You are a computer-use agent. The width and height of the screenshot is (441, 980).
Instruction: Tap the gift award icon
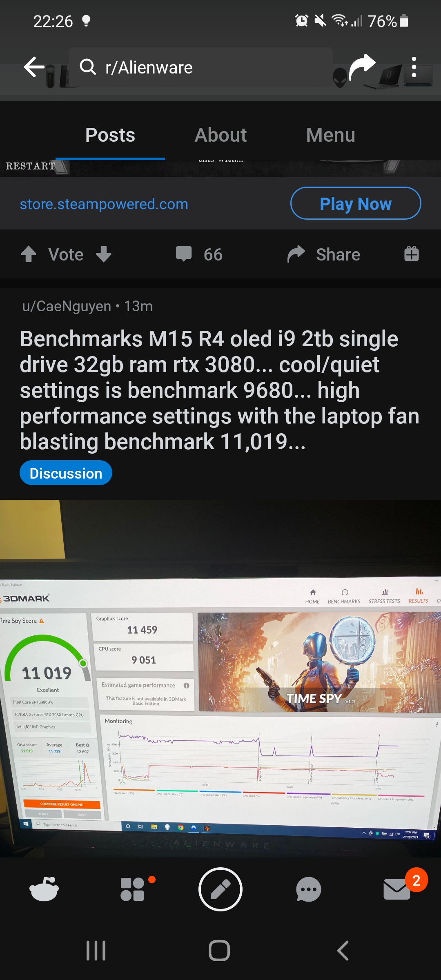tap(412, 254)
